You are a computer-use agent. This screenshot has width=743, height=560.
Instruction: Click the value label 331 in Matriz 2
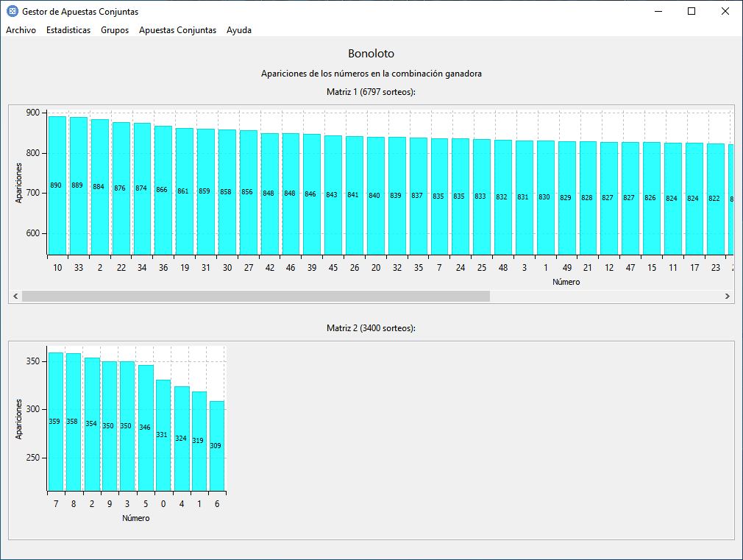tap(162, 435)
